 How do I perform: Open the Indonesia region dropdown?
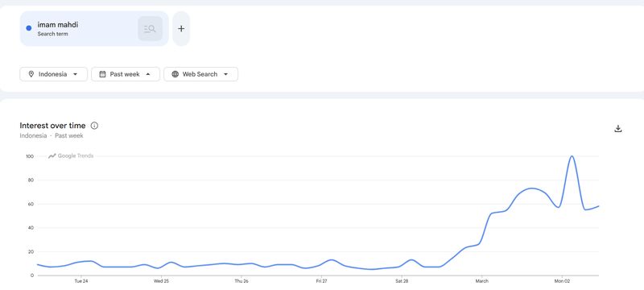tap(53, 74)
